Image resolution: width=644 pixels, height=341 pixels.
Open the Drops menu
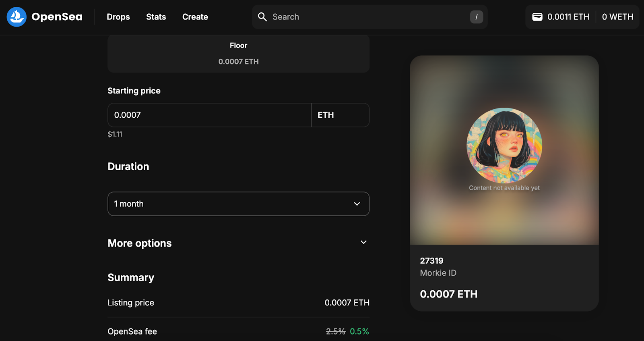118,17
